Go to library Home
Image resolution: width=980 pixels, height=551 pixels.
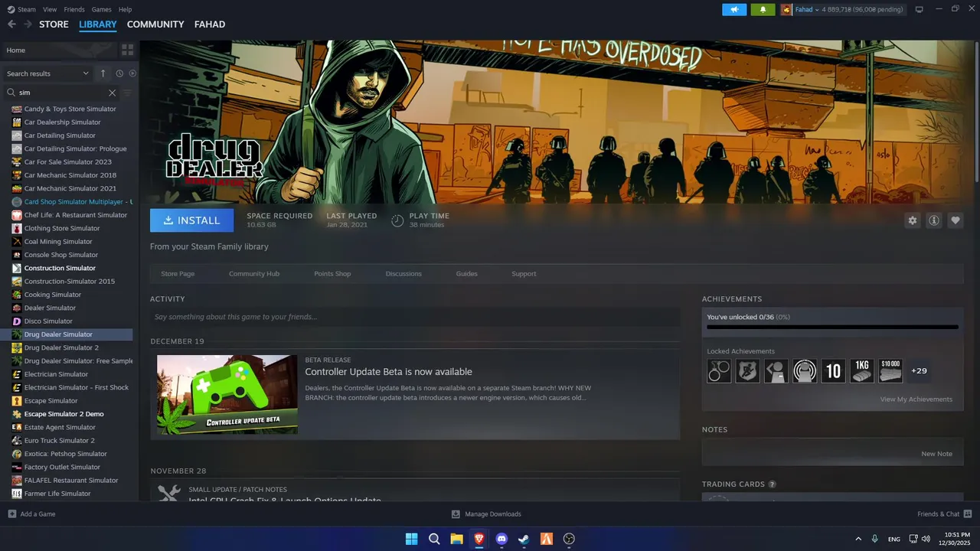(x=59, y=50)
